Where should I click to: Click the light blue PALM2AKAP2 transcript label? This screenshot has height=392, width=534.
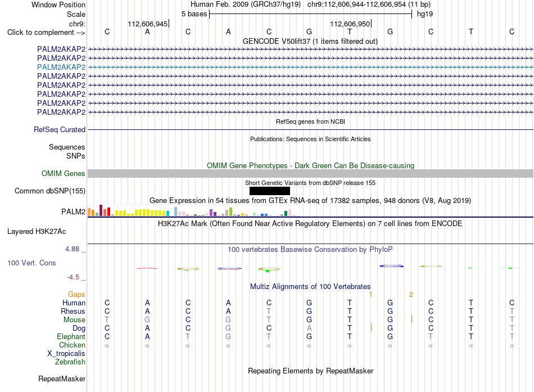coord(61,67)
